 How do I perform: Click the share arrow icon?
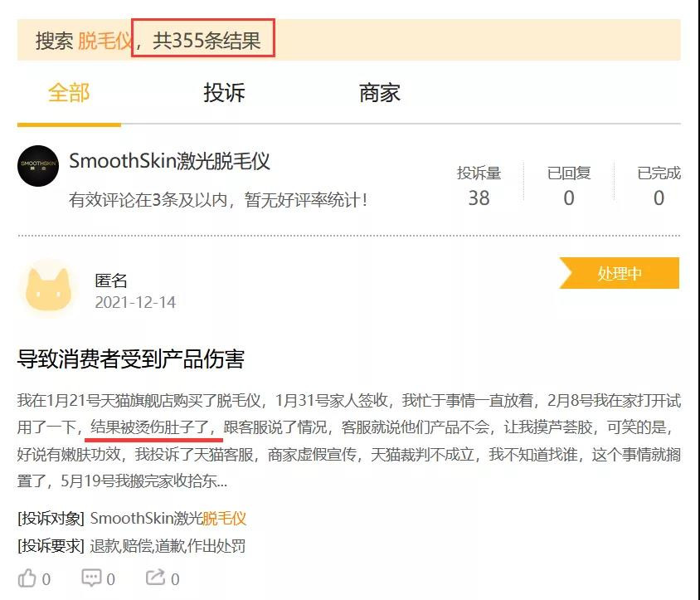point(155,578)
